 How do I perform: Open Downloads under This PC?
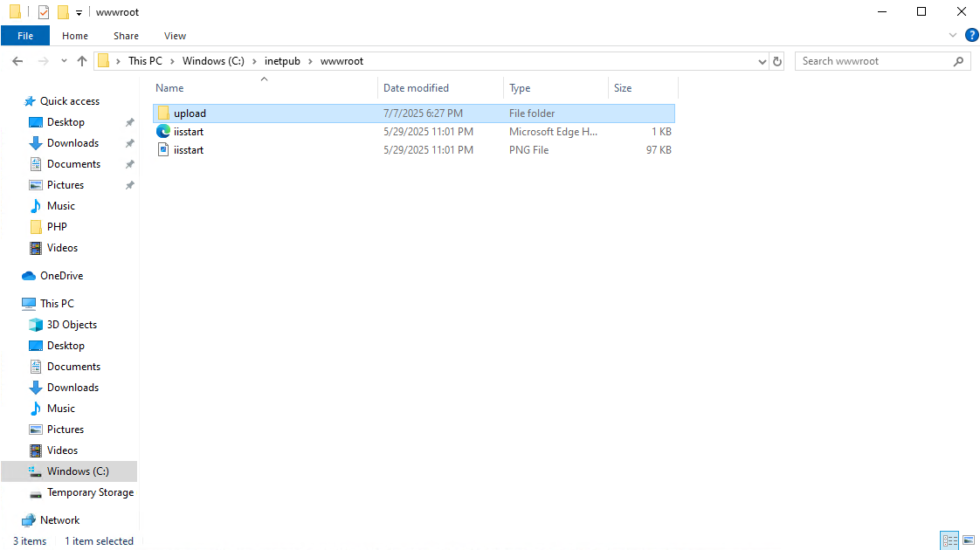click(x=72, y=388)
